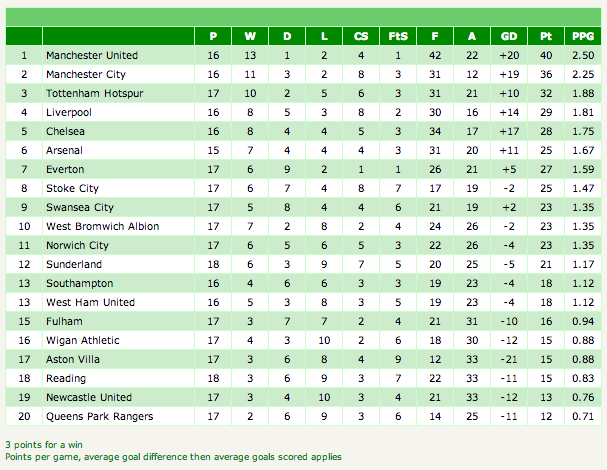Screen dimensions: 607x470
Task: Select the Pt column header
Action: [546, 36]
